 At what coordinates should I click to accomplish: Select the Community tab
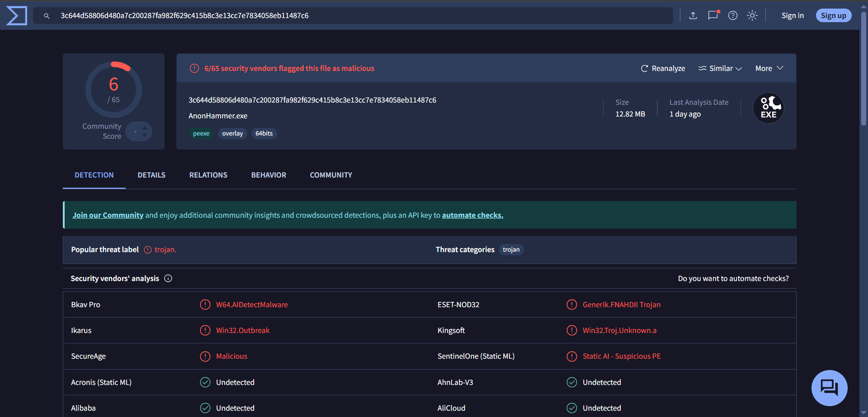coord(331,175)
